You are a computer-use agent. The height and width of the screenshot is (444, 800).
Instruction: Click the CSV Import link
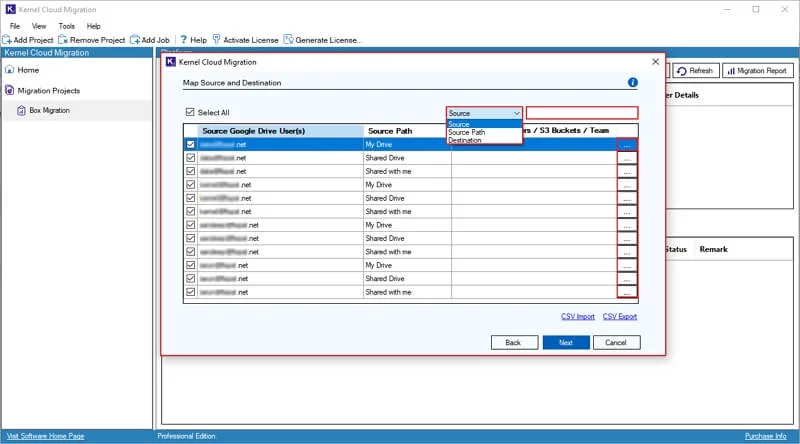(578, 316)
